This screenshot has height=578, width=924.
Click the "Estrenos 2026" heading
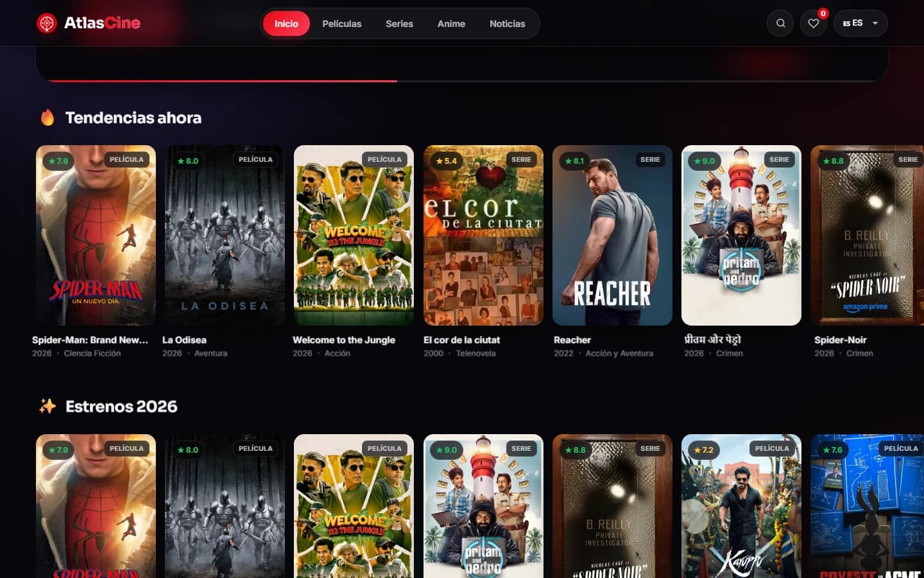(x=121, y=407)
